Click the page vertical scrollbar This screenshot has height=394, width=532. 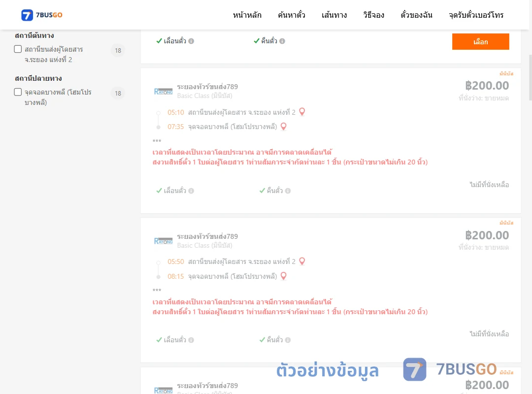pyautogui.click(x=531, y=78)
